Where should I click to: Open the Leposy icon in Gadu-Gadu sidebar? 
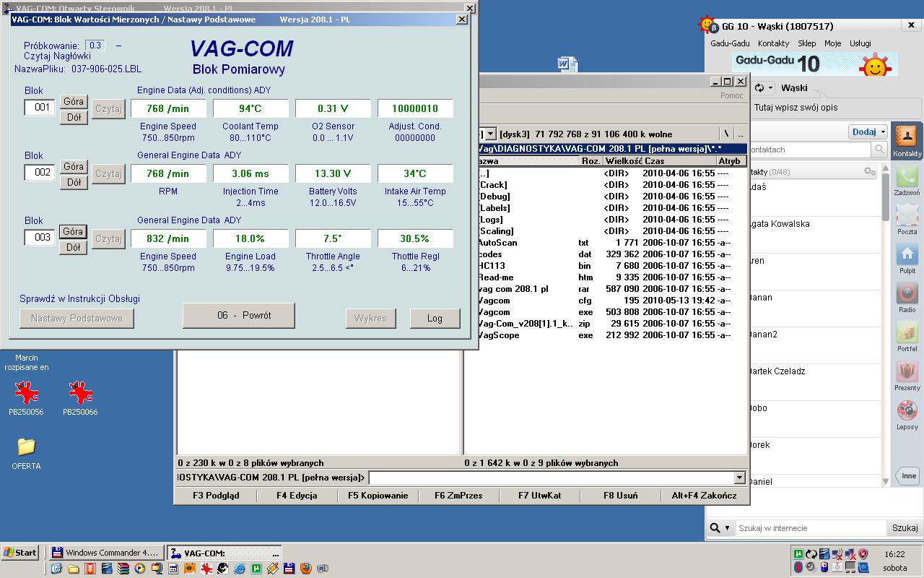click(x=907, y=414)
